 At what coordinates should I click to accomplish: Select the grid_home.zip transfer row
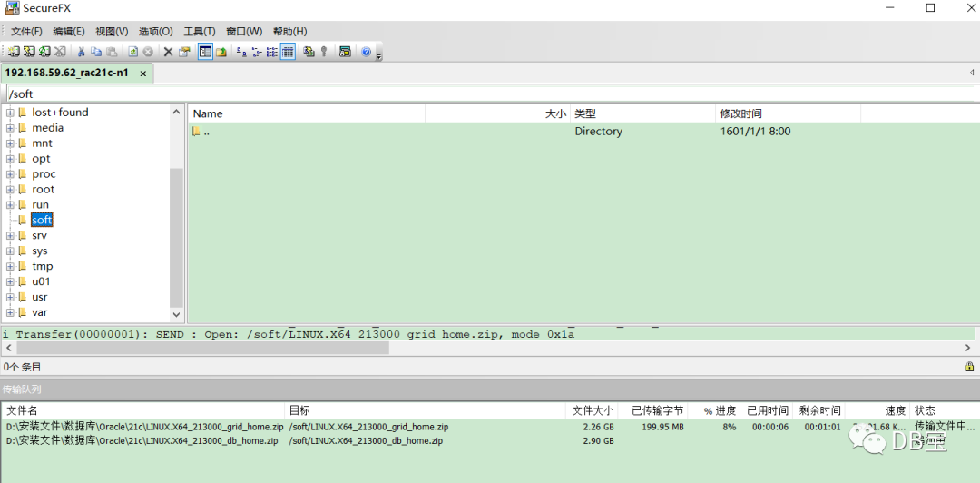click(x=490, y=428)
